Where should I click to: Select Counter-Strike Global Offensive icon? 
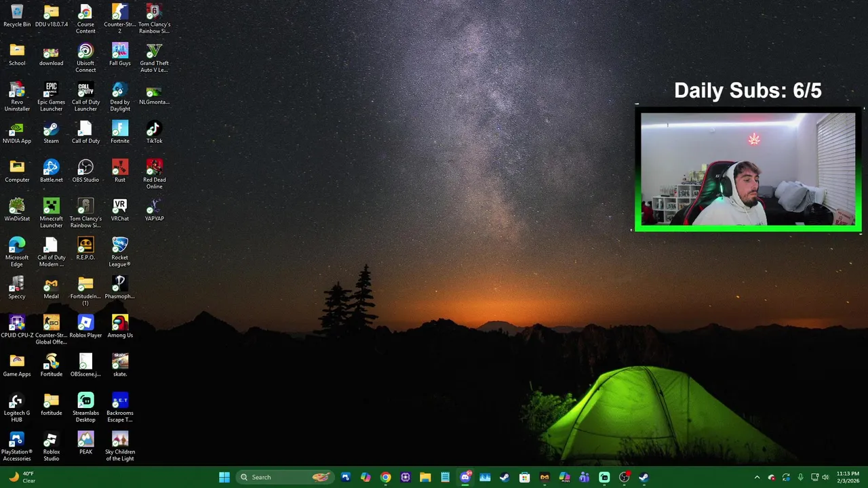(x=51, y=330)
